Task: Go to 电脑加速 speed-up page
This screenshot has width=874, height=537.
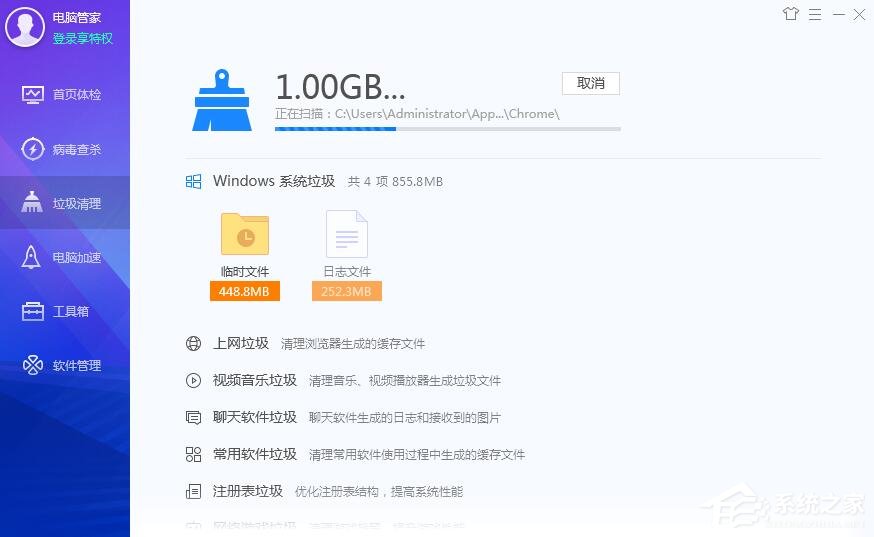Action: (x=65, y=257)
